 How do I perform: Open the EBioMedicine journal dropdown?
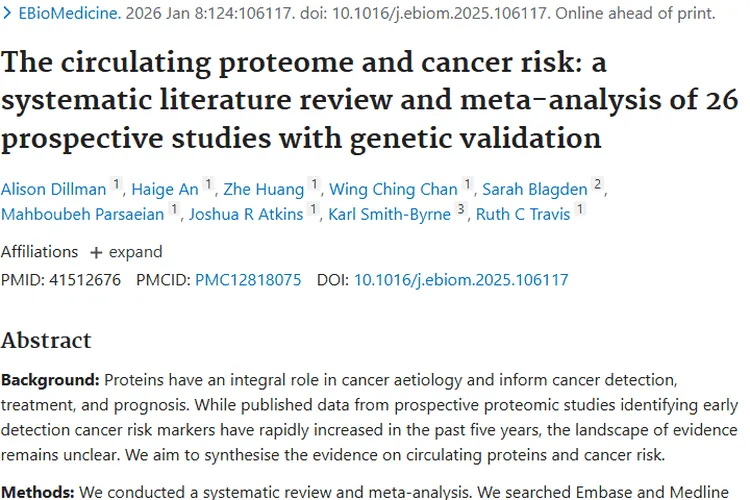click(x=62, y=14)
